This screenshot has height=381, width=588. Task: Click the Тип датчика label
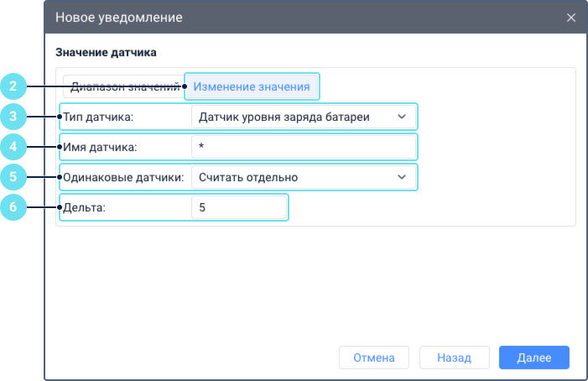click(x=98, y=116)
